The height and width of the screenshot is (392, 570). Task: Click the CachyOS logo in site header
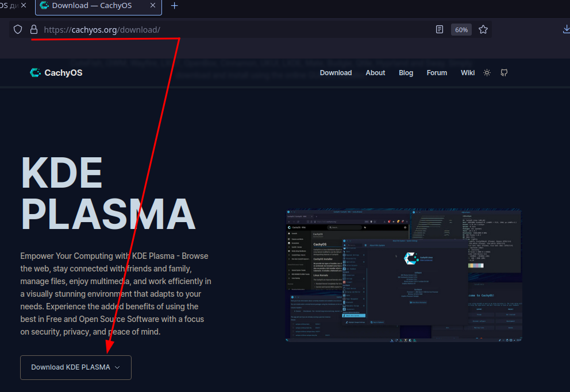(x=56, y=72)
